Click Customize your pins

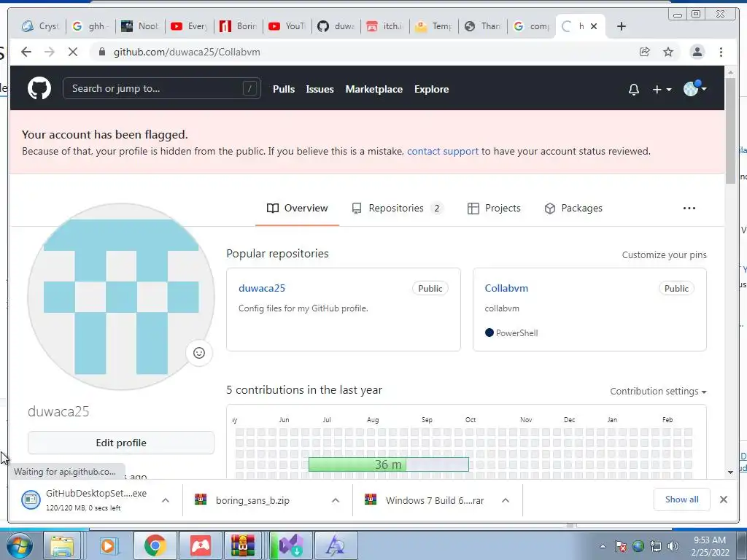664,254
